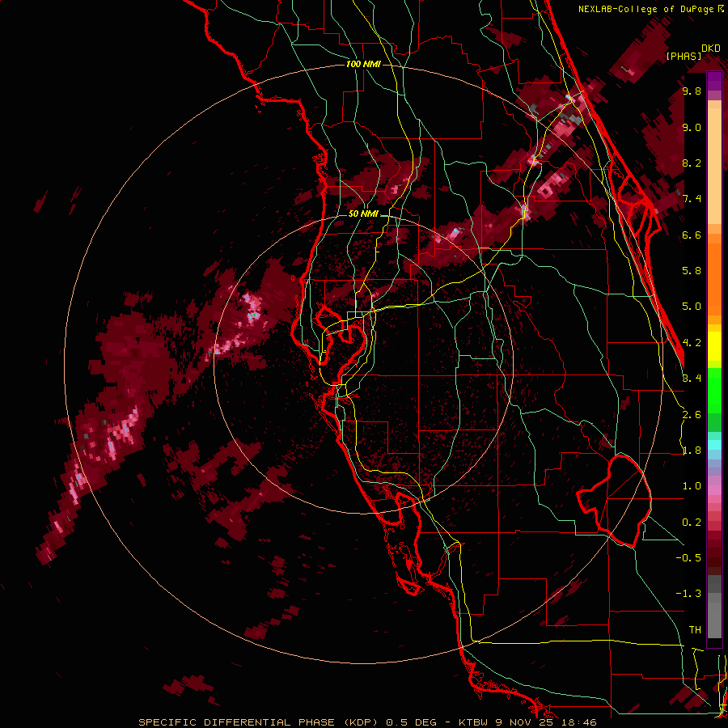Pick the green segment of the color bar

pos(714,390)
